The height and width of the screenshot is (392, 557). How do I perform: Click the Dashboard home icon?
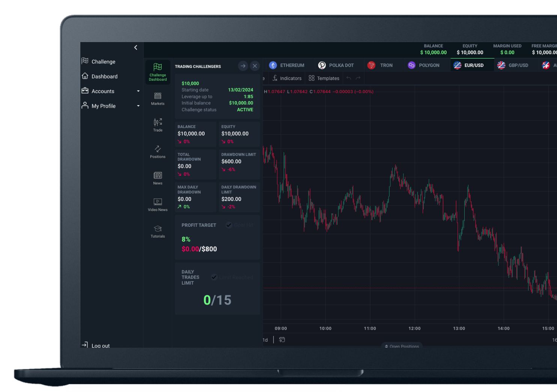click(85, 76)
